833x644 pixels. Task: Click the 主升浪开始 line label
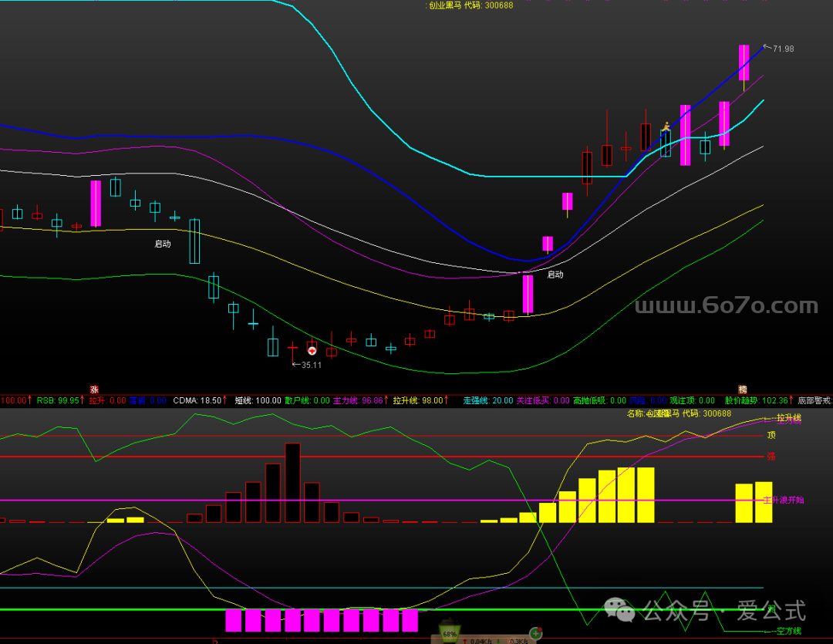(x=784, y=501)
